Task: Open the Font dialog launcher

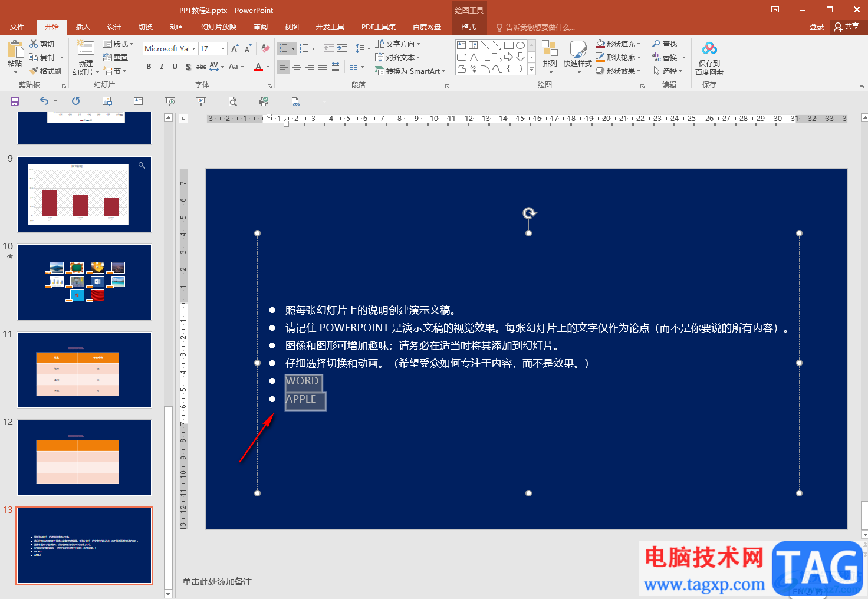Action: tap(269, 86)
